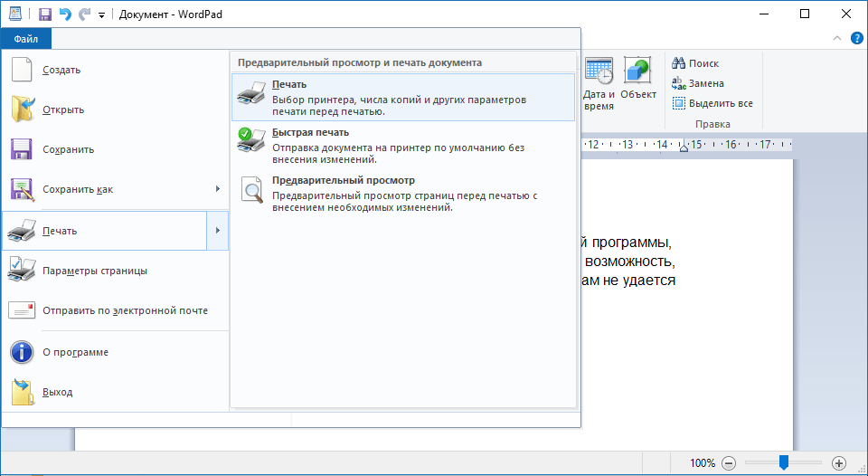
Task: Select Отправить по электронной почте
Action: pyautogui.click(x=115, y=311)
